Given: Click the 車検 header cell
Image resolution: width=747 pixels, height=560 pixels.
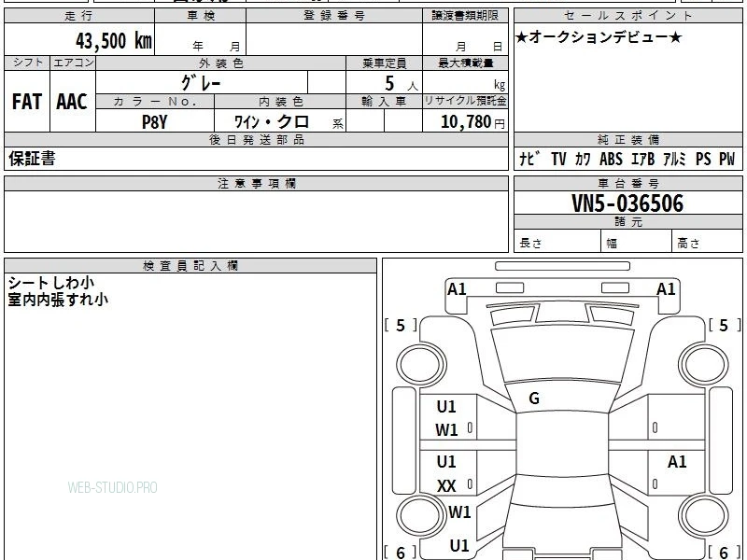Looking at the screenshot, I should pyautogui.click(x=201, y=16).
